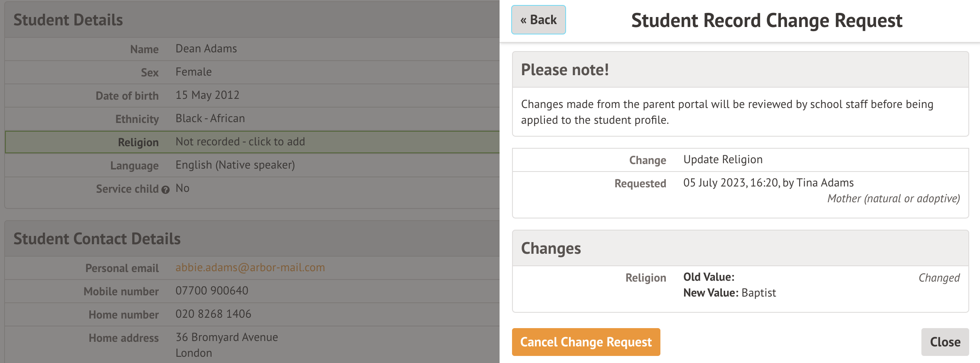
Task: Select the Language row English
Action: [235, 165]
